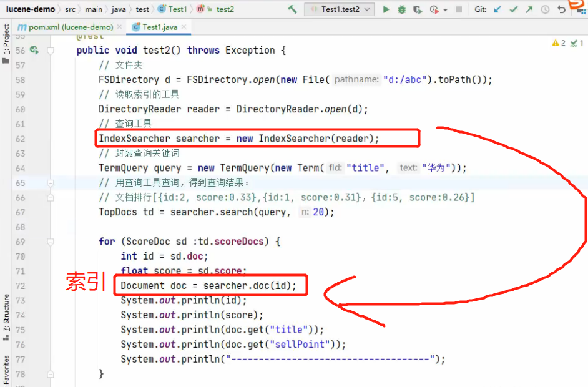Toggle the comment fold marker at line 66
This screenshot has width=588, height=387.
51,198
